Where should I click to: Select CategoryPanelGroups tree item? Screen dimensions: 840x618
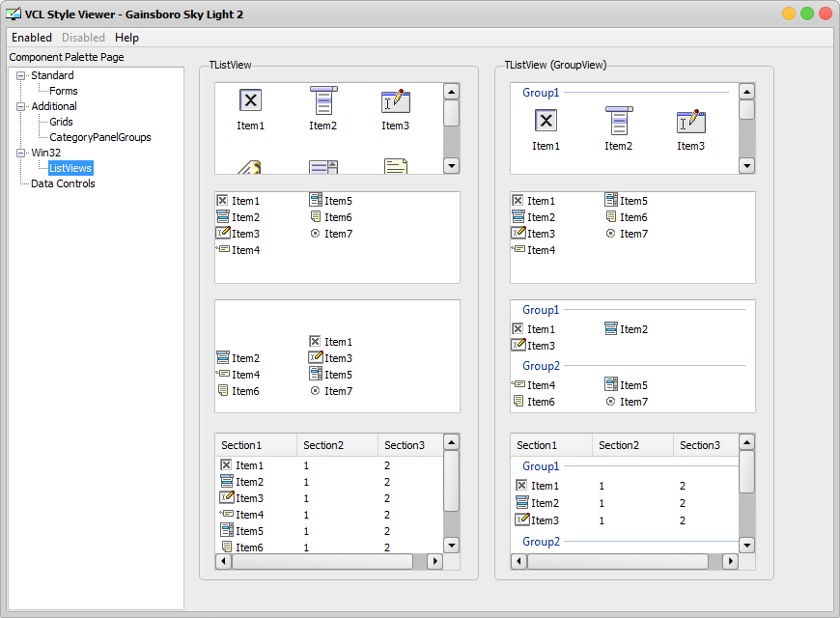coord(100,137)
